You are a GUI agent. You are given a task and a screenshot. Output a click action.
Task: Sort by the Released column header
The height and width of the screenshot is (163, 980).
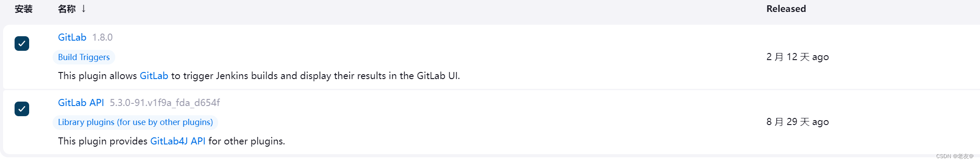point(786,9)
